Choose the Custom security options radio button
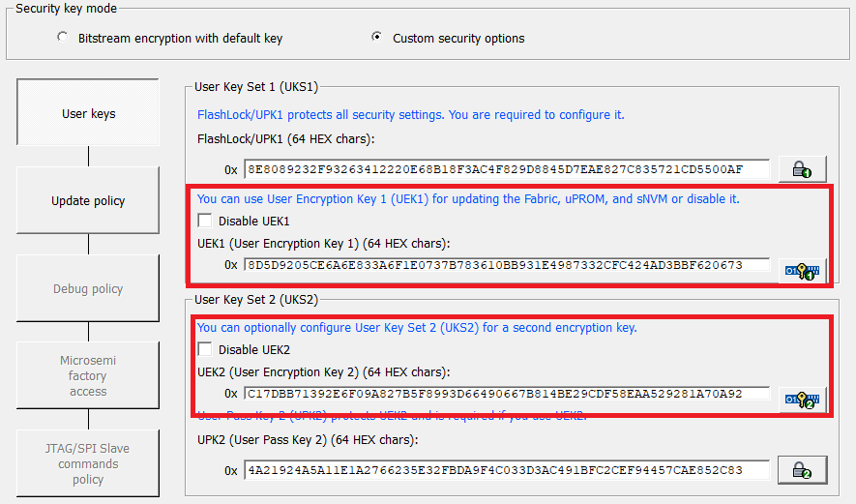Image resolution: width=856 pixels, height=504 pixels. pyautogui.click(x=376, y=39)
